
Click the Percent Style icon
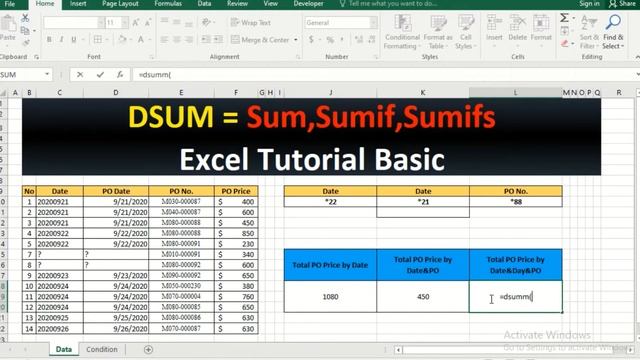(x=330, y=40)
